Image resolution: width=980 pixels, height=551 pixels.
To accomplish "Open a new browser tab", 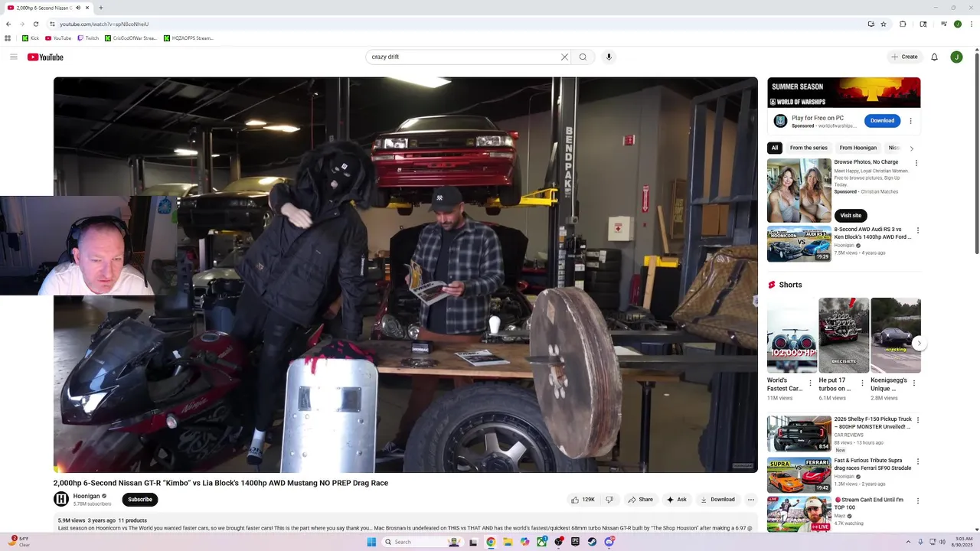I will [x=101, y=8].
